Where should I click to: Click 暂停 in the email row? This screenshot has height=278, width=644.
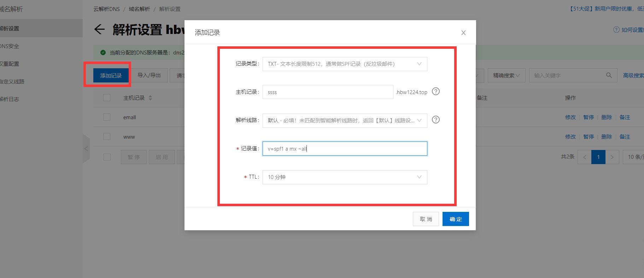[x=589, y=117]
